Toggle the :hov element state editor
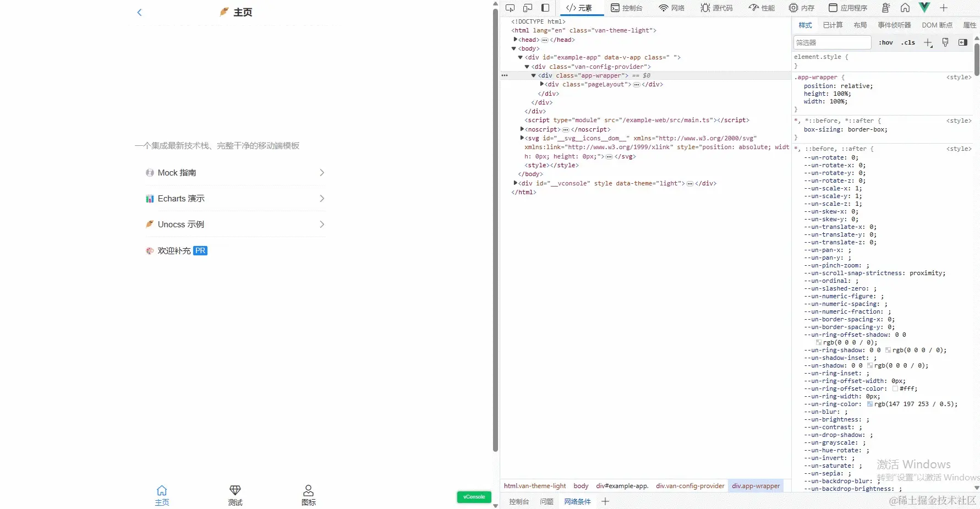 [885, 42]
